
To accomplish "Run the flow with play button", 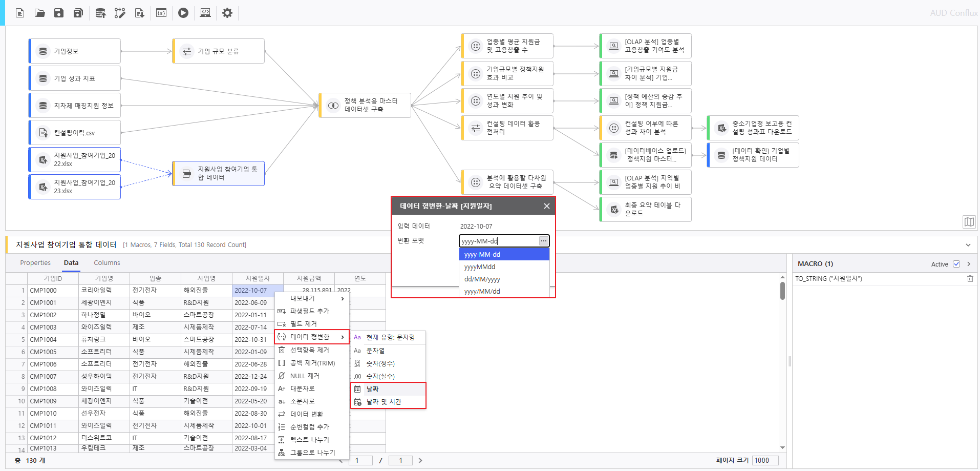I will point(183,13).
